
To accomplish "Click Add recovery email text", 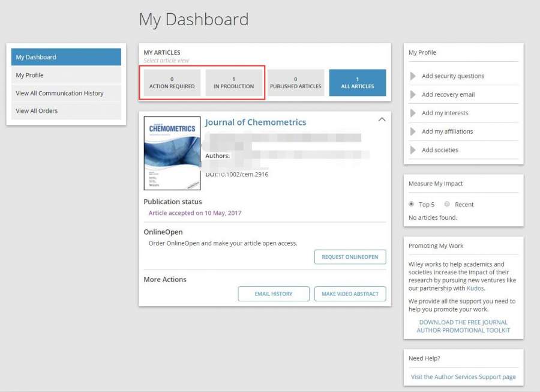I will 448,94.
